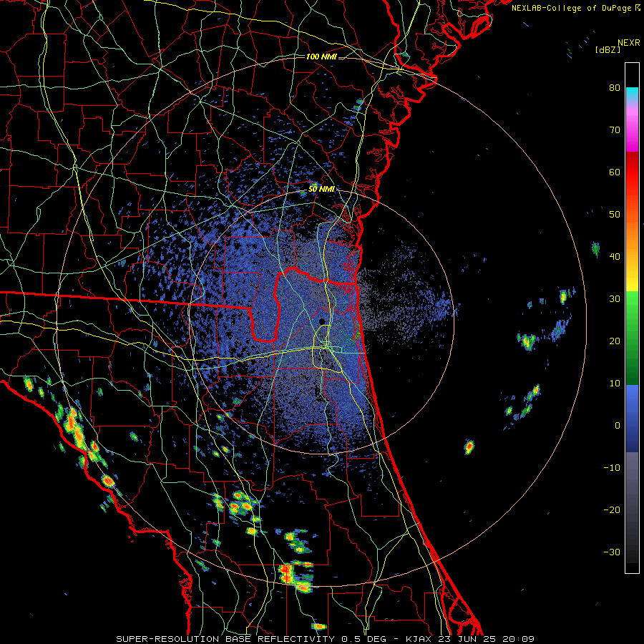Pick the green segment of the color bar

632,338
